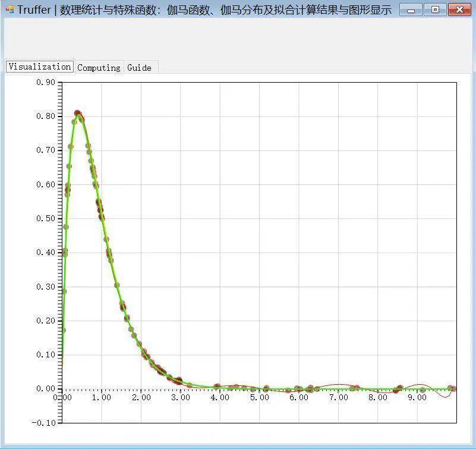Click the 0.10 label on the y-axis
Viewport: 476px width, 449px height.
point(45,354)
